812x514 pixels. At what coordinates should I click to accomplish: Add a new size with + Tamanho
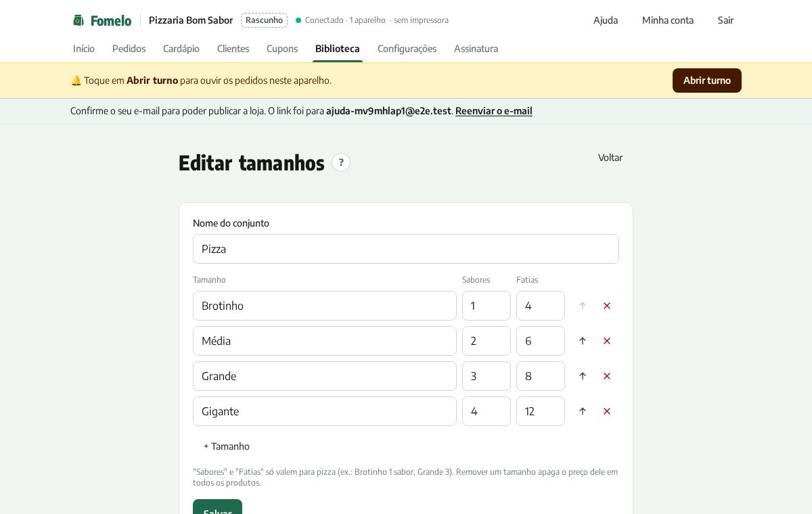[227, 446]
